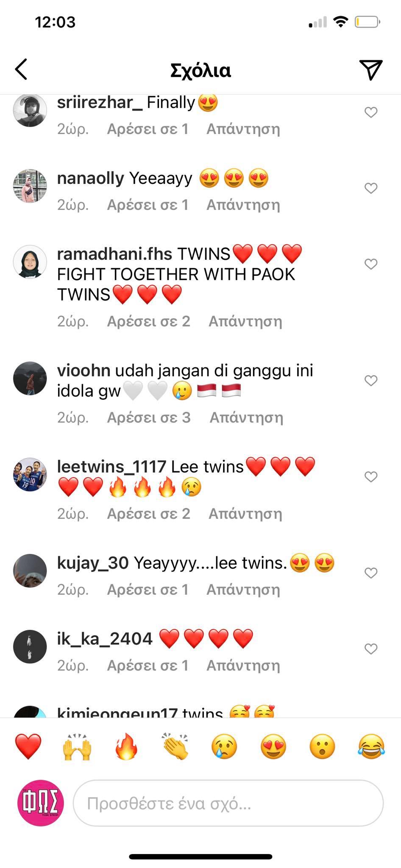Insert the laughing tears quick emoji
The width and height of the screenshot is (401, 868).
click(x=372, y=746)
